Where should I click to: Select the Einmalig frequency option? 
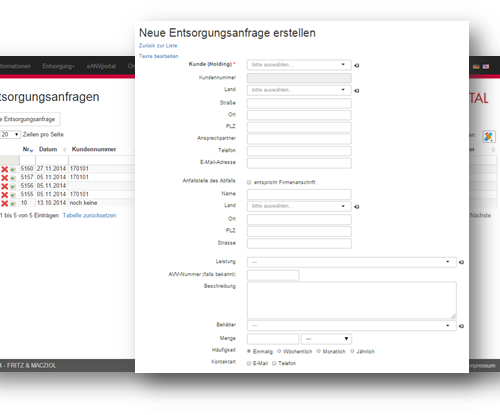pos(249,351)
